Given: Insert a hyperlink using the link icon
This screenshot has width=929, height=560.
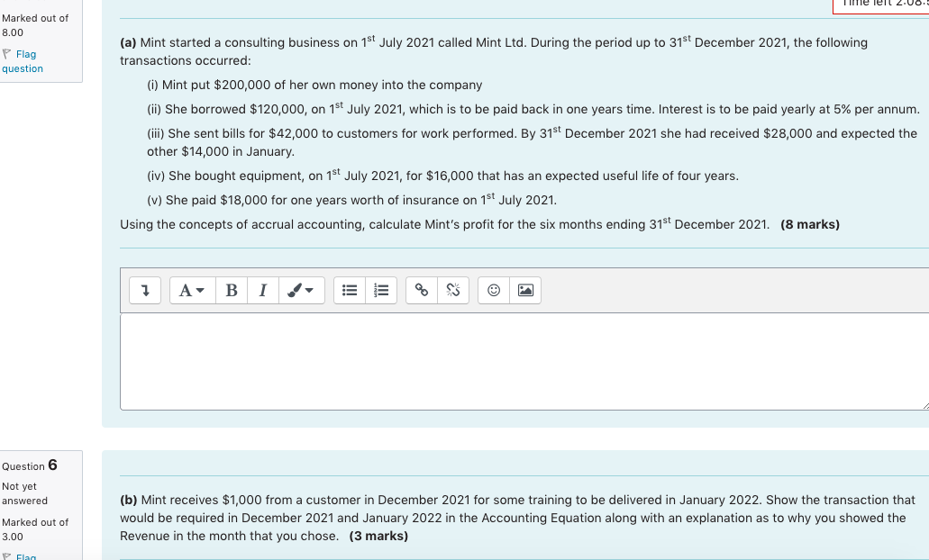Looking at the screenshot, I should coord(422,290).
